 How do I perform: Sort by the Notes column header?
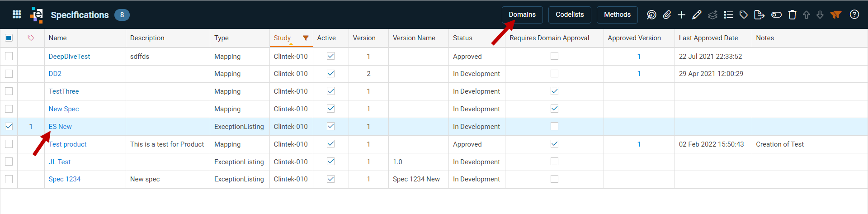pos(765,38)
